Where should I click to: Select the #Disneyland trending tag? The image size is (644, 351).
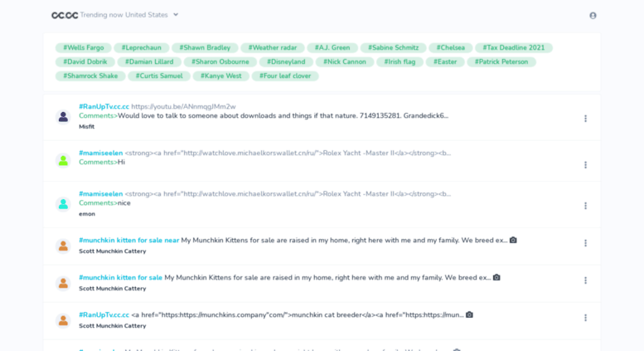point(286,61)
